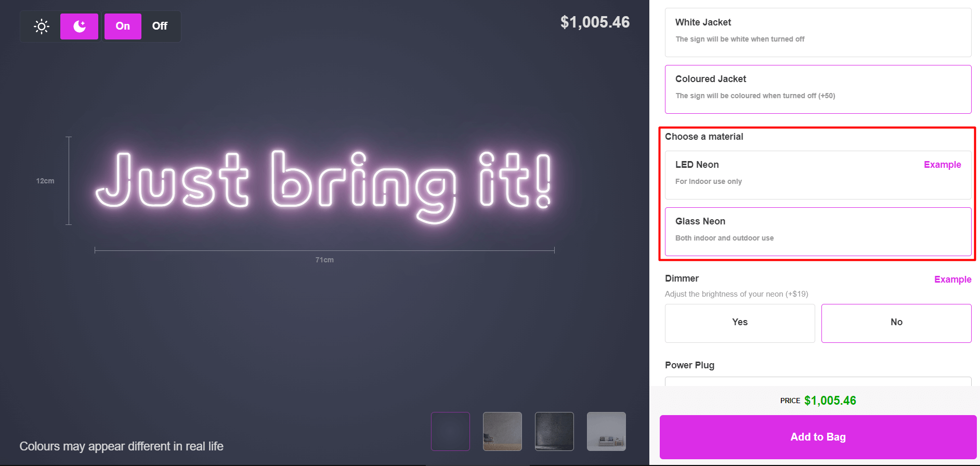Select No for the Dimmer
This screenshot has height=466, width=980.
point(896,323)
